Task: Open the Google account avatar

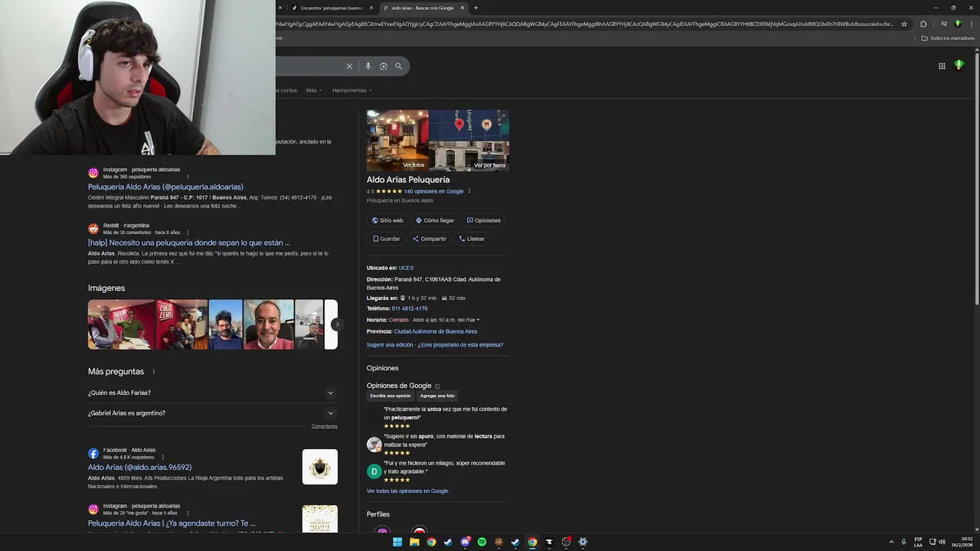Action: pos(959,66)
